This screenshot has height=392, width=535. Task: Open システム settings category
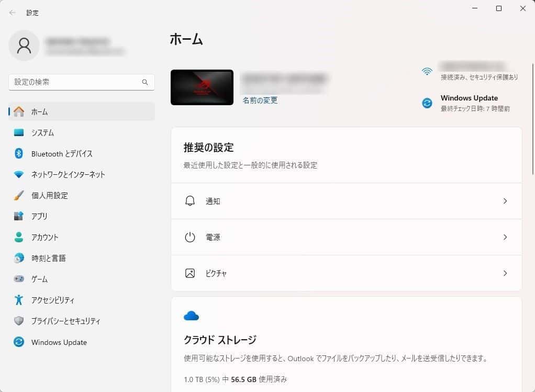(x=82, y=132)
